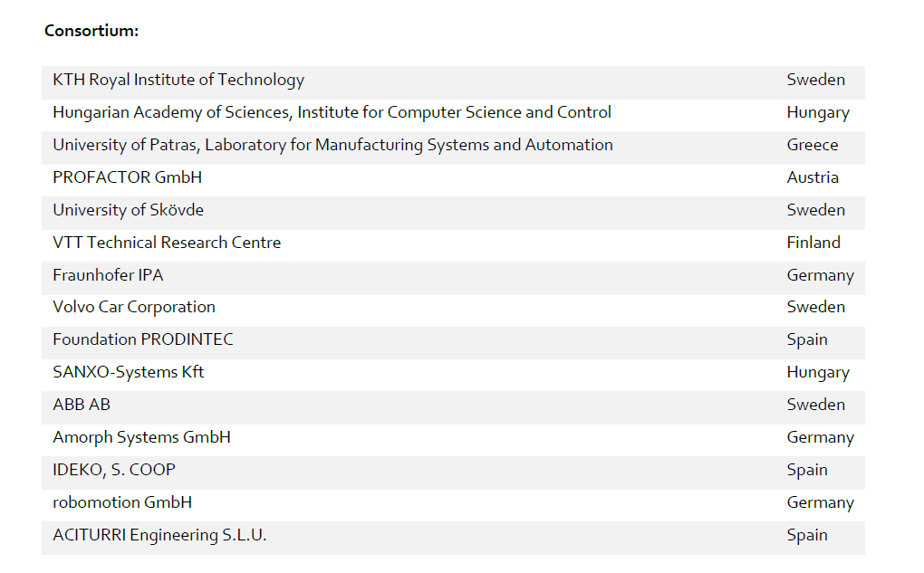The image size is (924, 573).
Task: Select ABB AB text
Action: pos(82,405)
